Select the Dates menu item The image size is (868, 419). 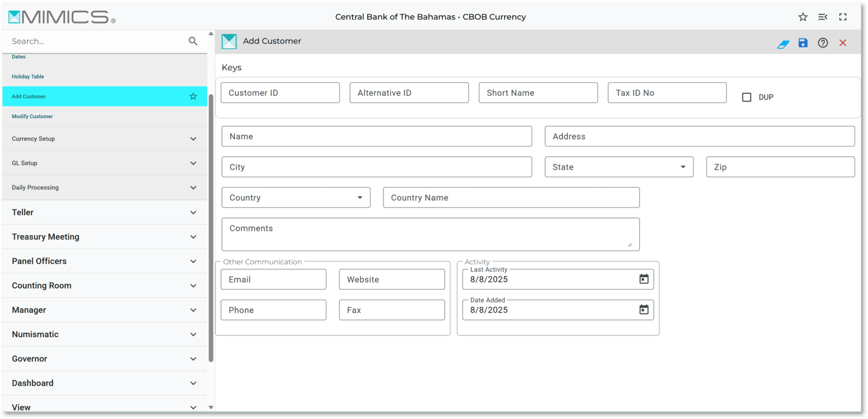click(x=105, y=57)
